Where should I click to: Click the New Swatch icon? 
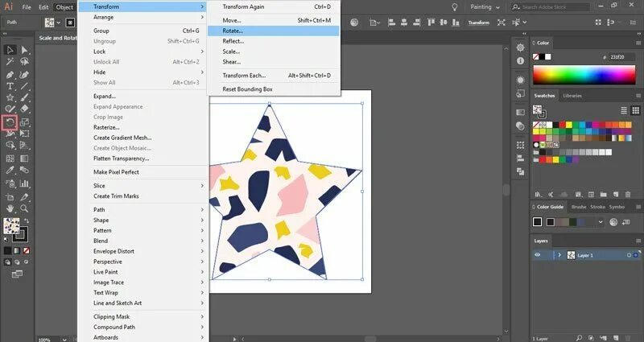pos(616,194)
